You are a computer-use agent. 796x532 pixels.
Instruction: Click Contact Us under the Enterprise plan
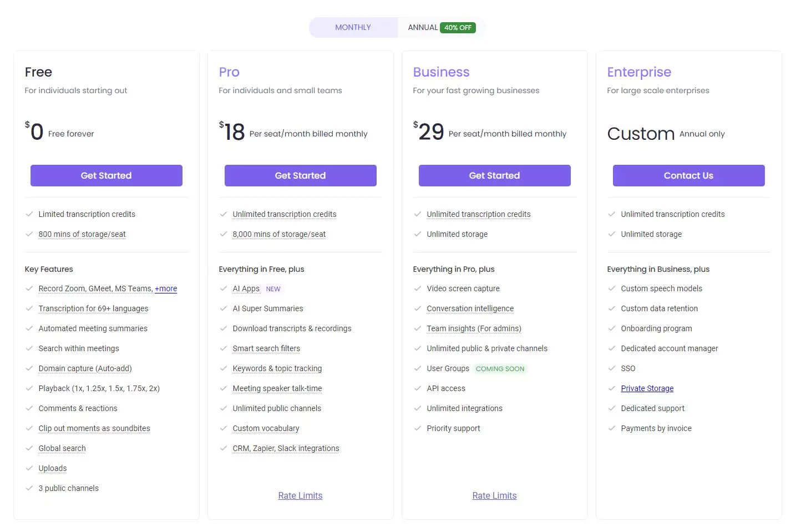(x=688, y=175)
